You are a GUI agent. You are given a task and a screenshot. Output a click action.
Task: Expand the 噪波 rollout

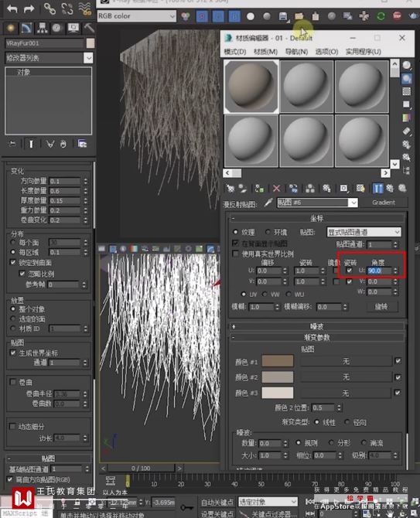click(316, 327)
